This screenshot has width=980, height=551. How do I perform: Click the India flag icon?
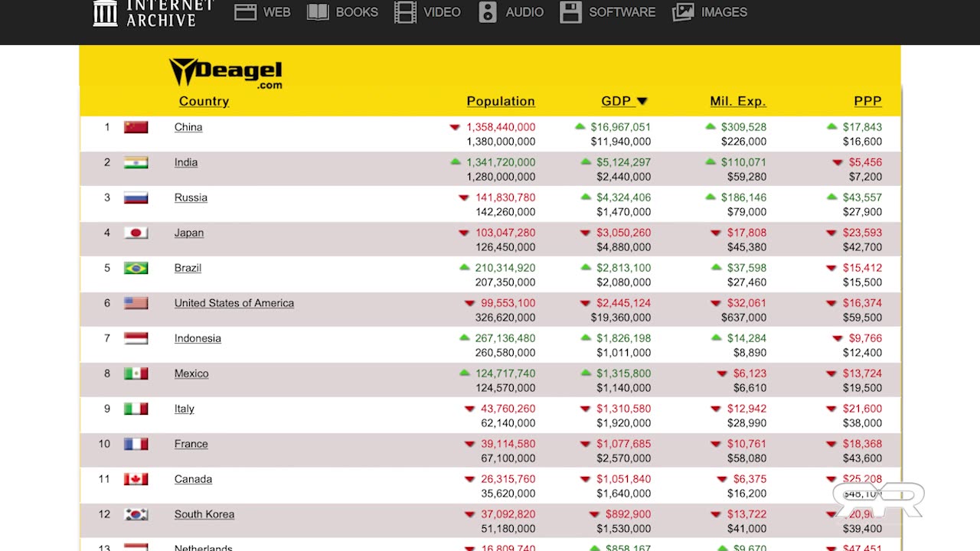click(136, 162)
